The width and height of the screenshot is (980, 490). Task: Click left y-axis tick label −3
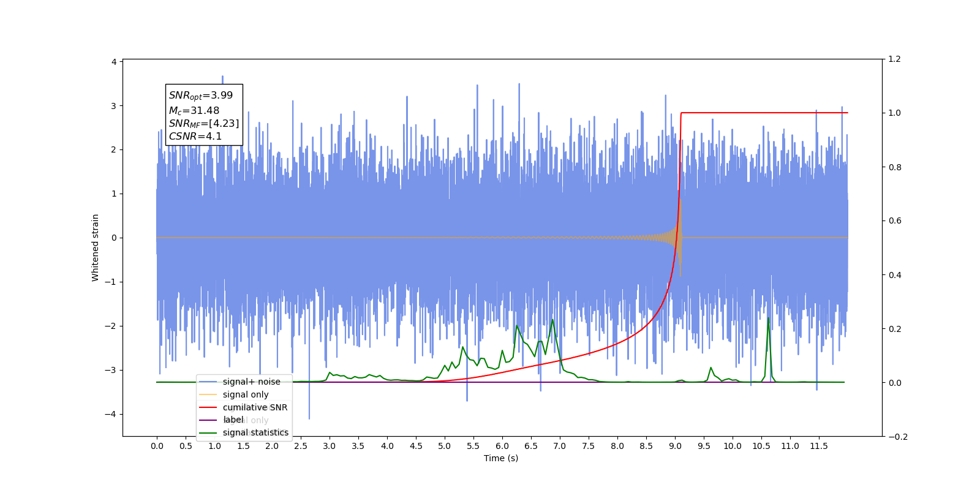click(x=110, y=370)
